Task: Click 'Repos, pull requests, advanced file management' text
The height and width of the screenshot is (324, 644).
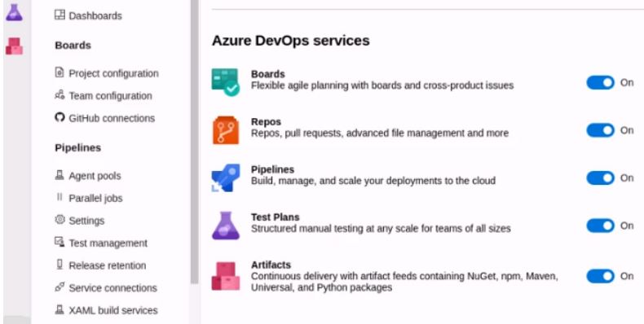Action: (x=380, y=134)
